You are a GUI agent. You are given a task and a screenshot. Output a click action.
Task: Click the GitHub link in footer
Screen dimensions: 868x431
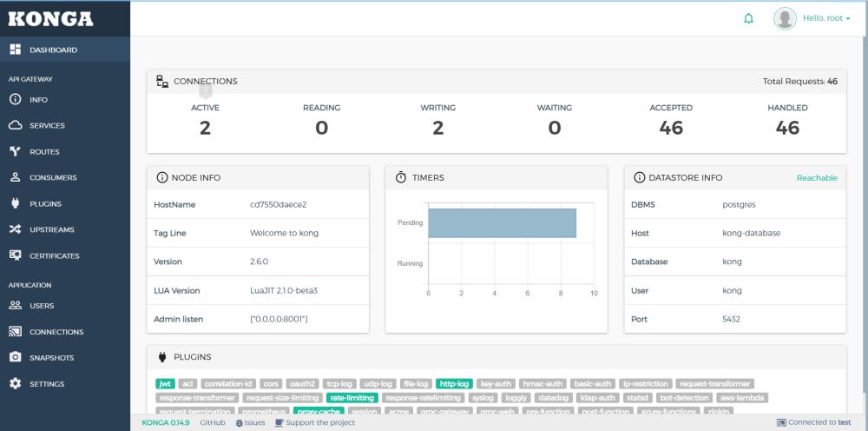pos(213,422)
